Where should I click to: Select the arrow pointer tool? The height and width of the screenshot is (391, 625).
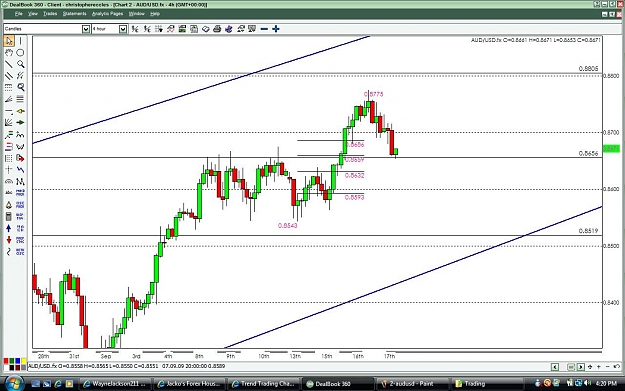point(9,41)
